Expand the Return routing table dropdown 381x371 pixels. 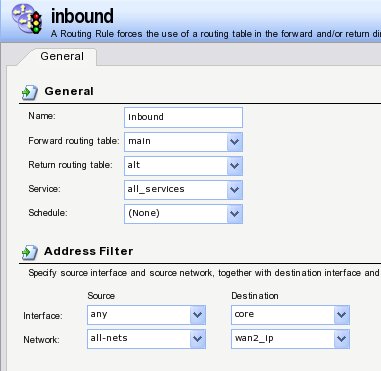183,166
